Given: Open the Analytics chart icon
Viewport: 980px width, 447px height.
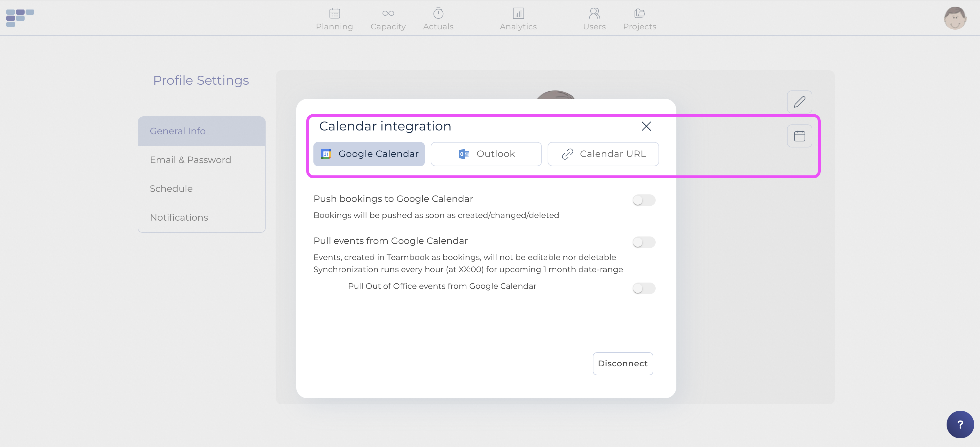Looking at the screenshot, I should tap(518, 13).
